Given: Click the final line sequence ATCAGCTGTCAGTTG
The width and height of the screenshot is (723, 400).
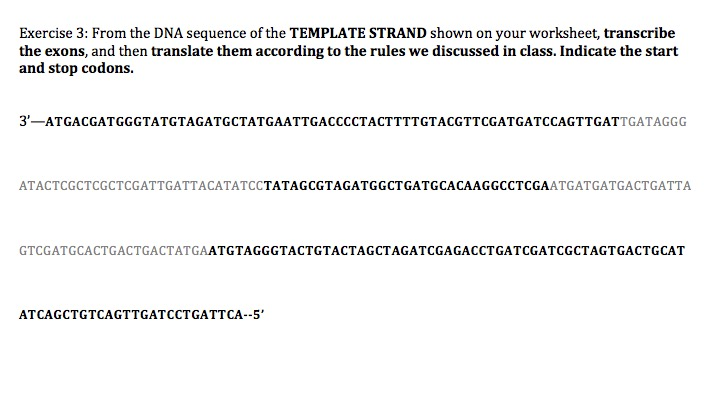Looking at the screenshot, I should pos(131,315).
